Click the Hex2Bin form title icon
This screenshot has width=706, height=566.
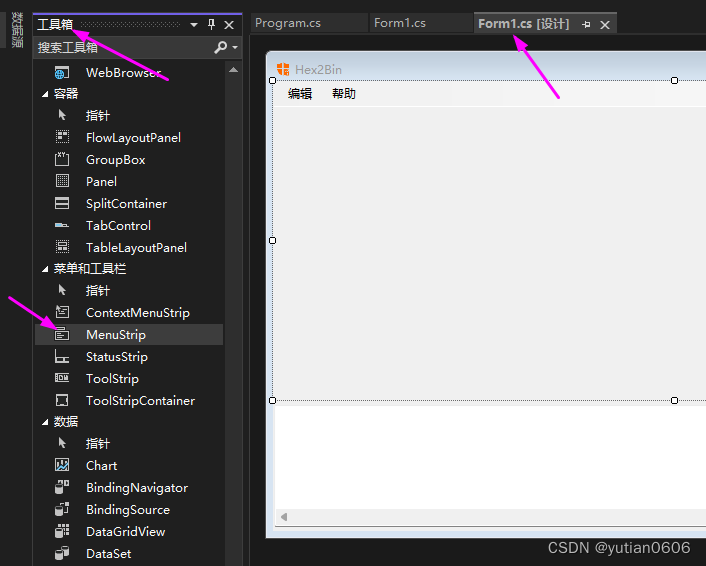coord(283,69)
